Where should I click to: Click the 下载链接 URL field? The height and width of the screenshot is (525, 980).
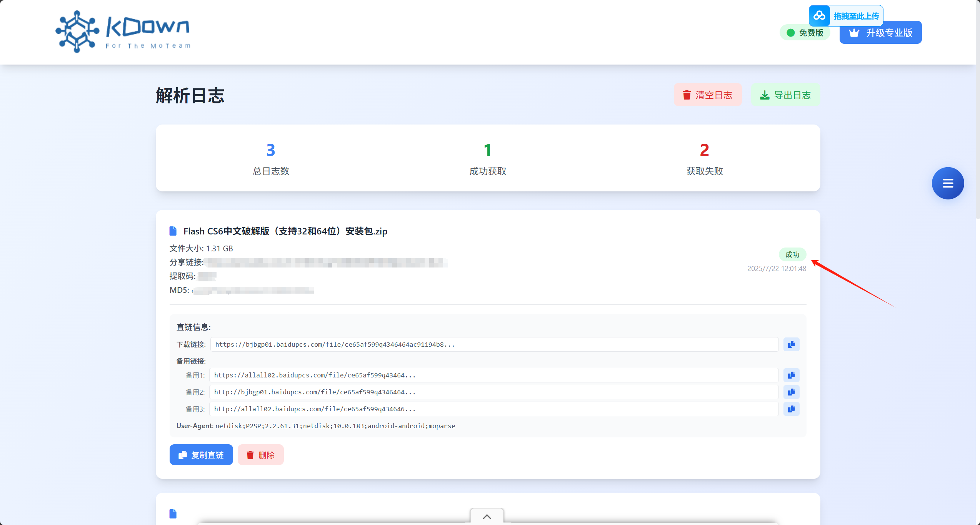coord(494,344)
